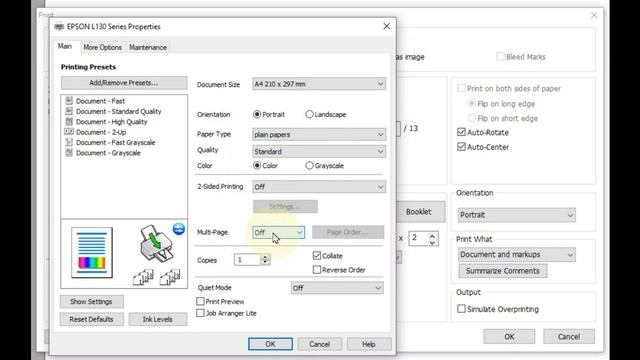Click the printer icon in Properties title bar
This screenshot has height=360, width=640.
[59, 27]
